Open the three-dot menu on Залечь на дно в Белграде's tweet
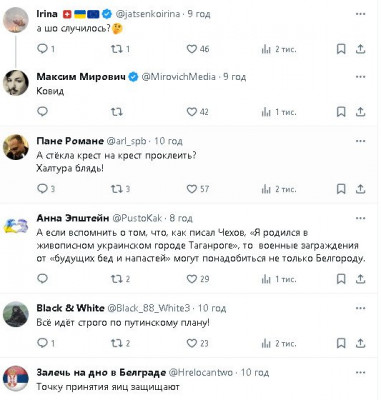 tap(361, 372)
